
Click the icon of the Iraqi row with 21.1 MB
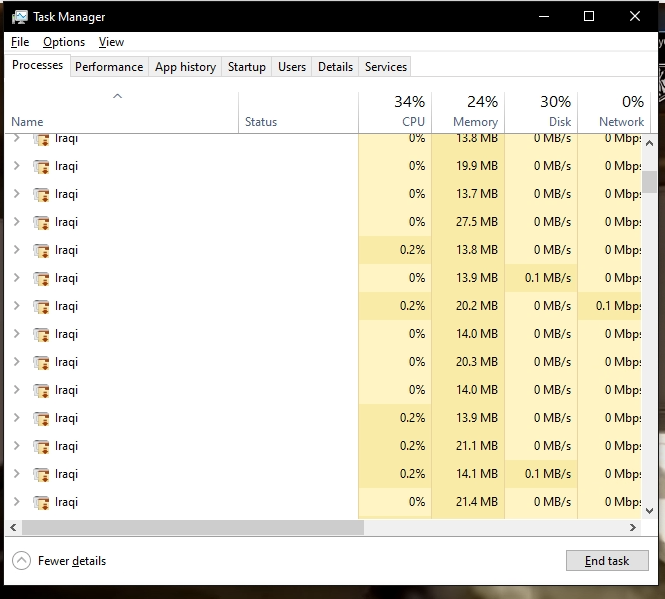pos(42,446)
